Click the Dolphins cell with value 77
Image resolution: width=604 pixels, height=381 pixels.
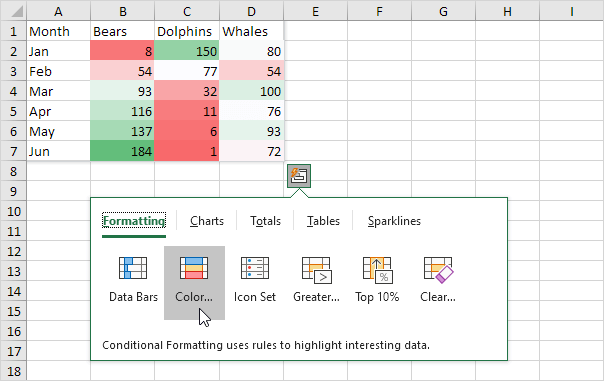click(x=187, y=71)
